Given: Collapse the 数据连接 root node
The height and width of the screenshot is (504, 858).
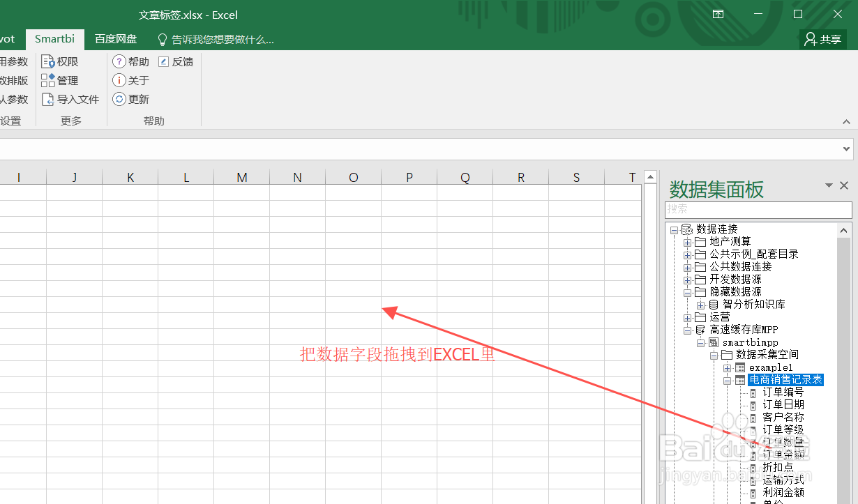Looking at the screenshot, I should [x=674, y=229].
